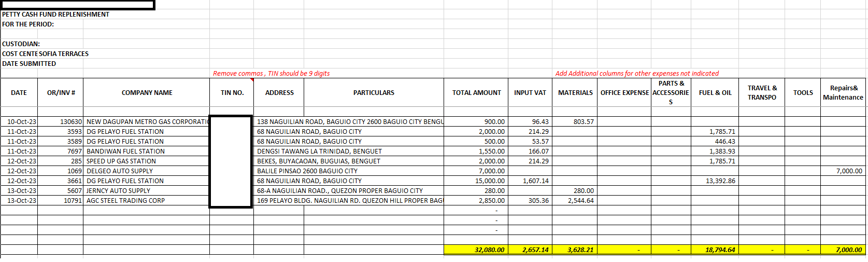This screenshot has width=868, height=262.
Task: Select JERNCY AUTO SUPPLY company cell
Action: pyautogui.click(x=147, y=191)
